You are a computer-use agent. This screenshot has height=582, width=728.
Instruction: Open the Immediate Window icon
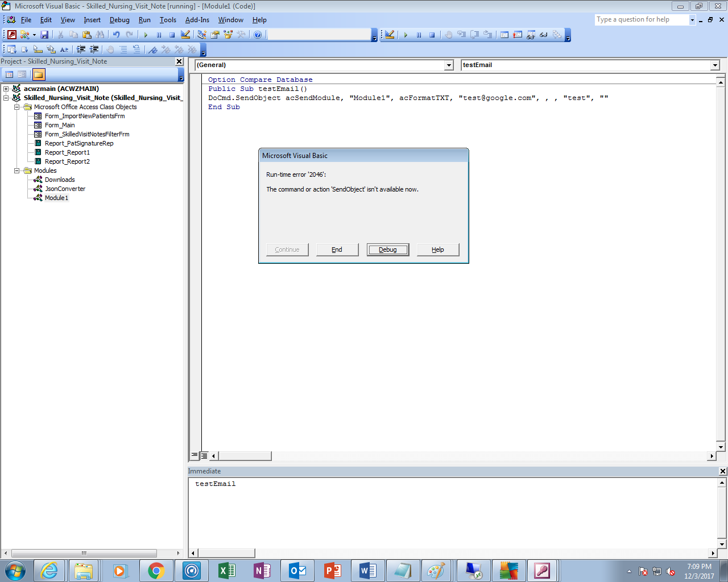click(518, 35)
